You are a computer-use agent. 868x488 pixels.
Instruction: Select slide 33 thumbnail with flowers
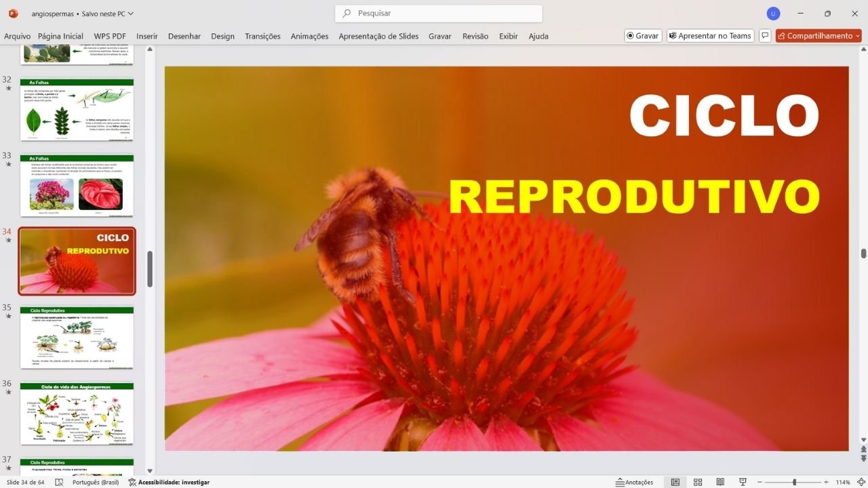point(77,186)
